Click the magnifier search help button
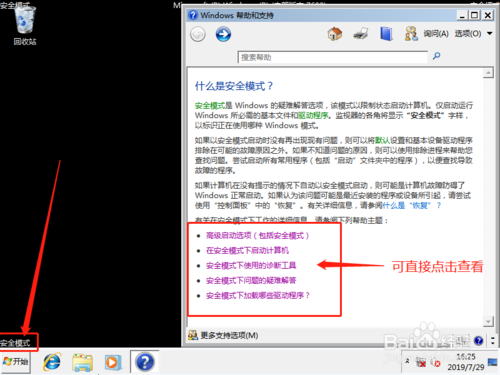500x375 pixels. coord(436,56)
